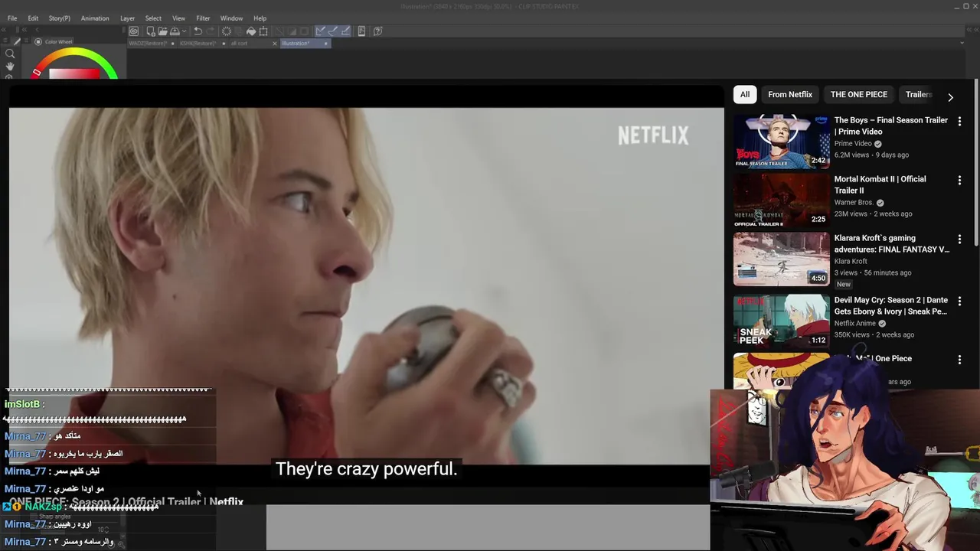Show more filter chips with right arrow
This screenshot has height=551, width=980.
[950, 97]
